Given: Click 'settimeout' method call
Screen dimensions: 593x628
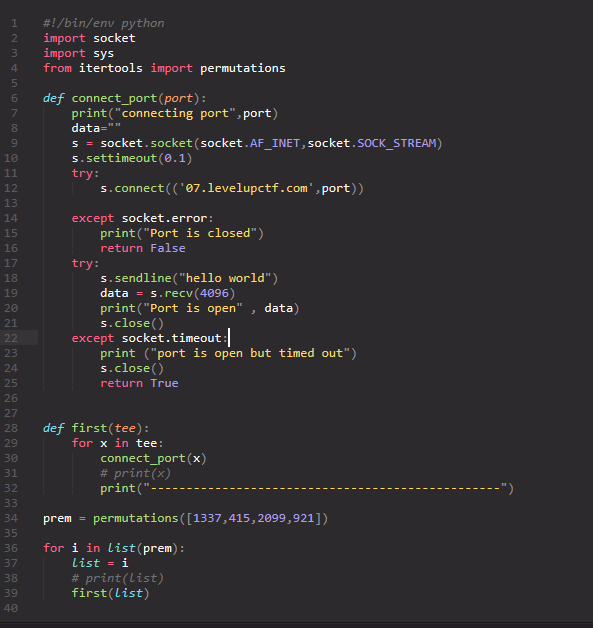Looking at the screenshot, I should pyautogui.click(x=121, y=158).
